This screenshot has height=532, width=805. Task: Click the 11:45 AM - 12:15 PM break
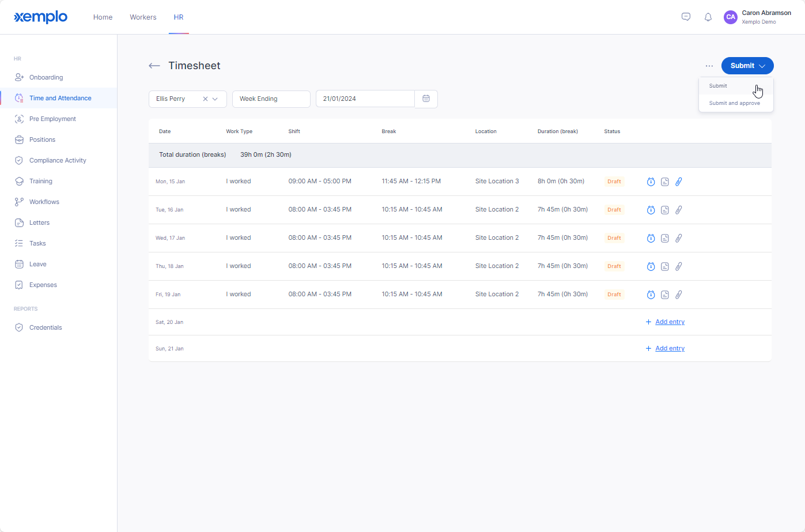[x=411, y=181]
